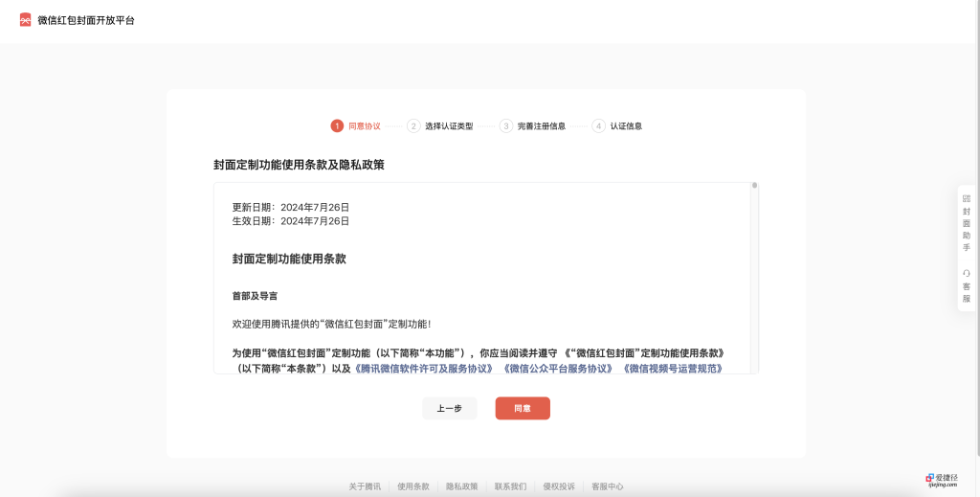The image size is (980, 497).
Task: Go back with the 上一步 button
Action: [x=450, y=408]
